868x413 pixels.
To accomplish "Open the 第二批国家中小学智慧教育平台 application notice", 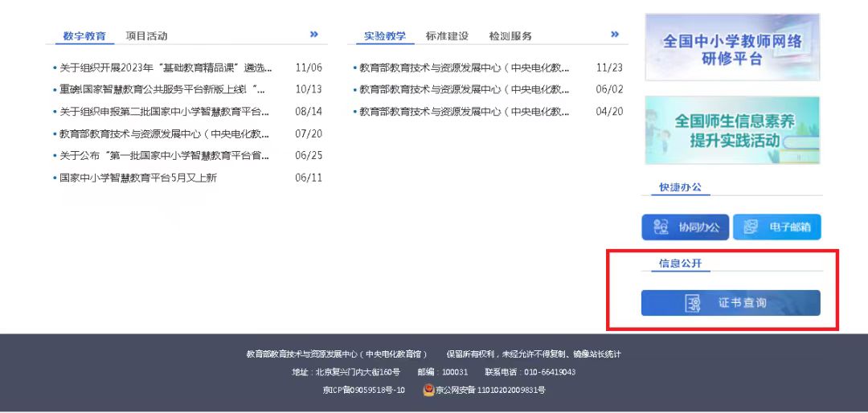I will (x=165, y=112).
